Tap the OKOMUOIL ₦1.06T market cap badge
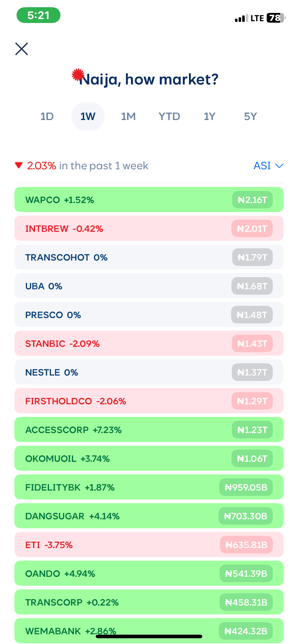Viewport: 298px width, 644px height. click(252, 459)
